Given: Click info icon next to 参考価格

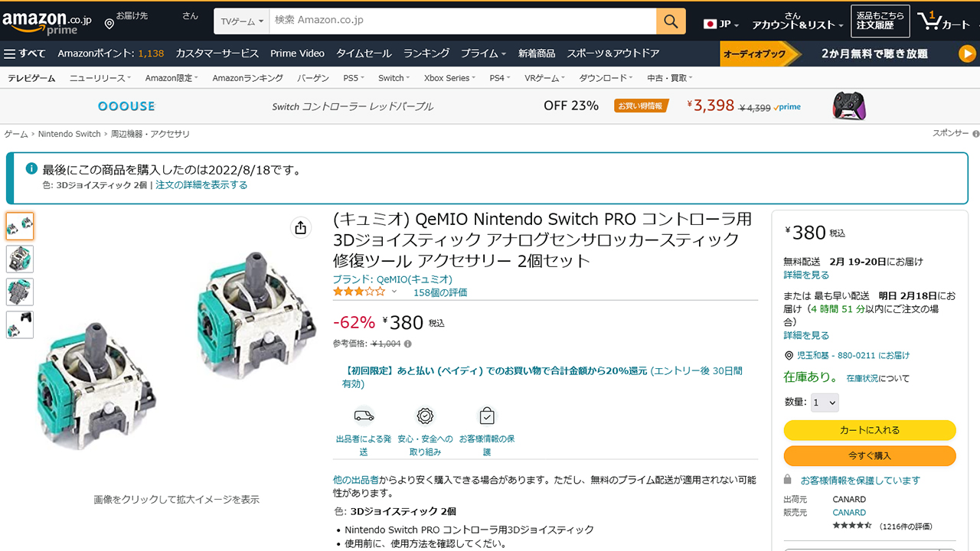Looking at the screenshot, I should 407,344.
